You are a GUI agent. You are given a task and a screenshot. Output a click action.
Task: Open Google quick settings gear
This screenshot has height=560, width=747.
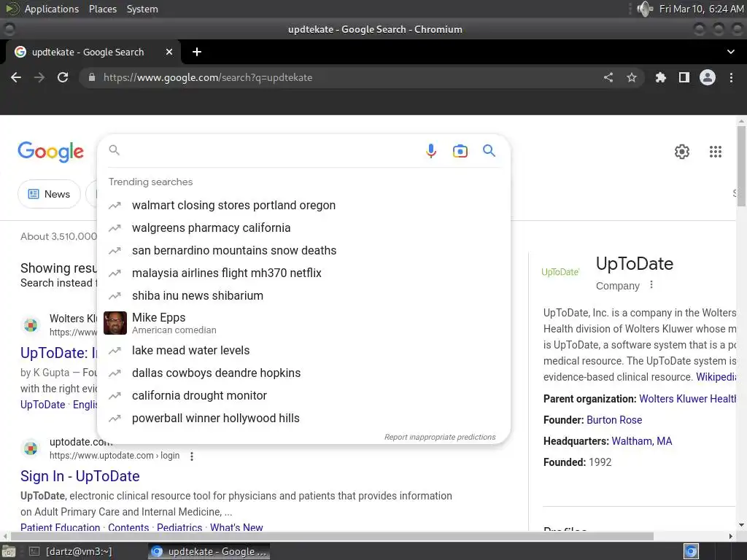tap(682, 152)
